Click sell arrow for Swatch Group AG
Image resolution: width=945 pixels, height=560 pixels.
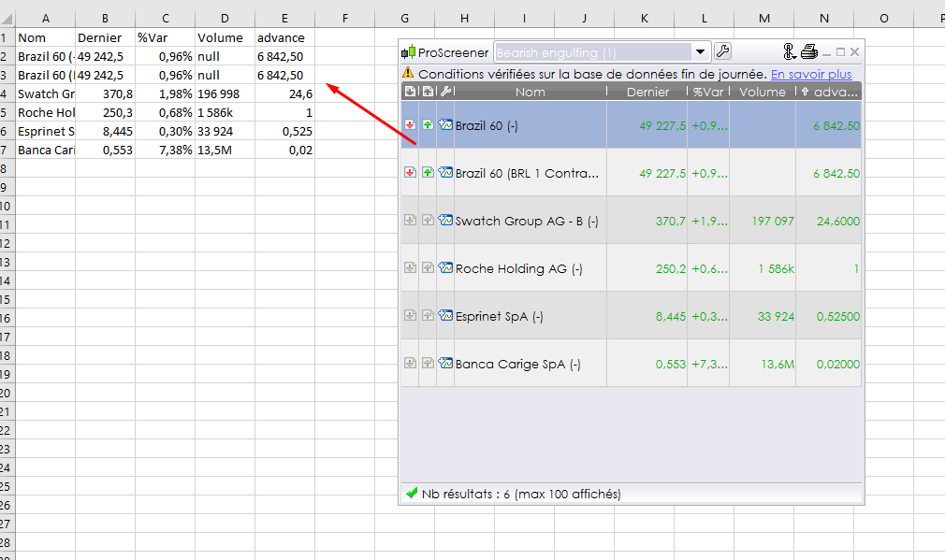tap(410, 220)
